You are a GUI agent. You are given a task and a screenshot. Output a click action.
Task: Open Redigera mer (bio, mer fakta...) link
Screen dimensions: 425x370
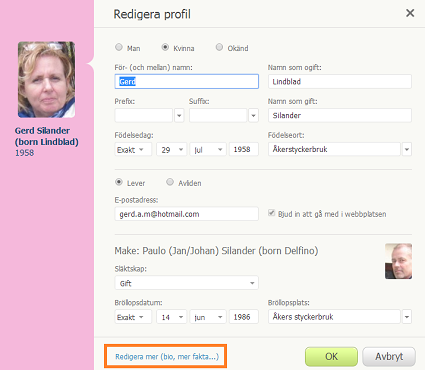click(167, 357)
